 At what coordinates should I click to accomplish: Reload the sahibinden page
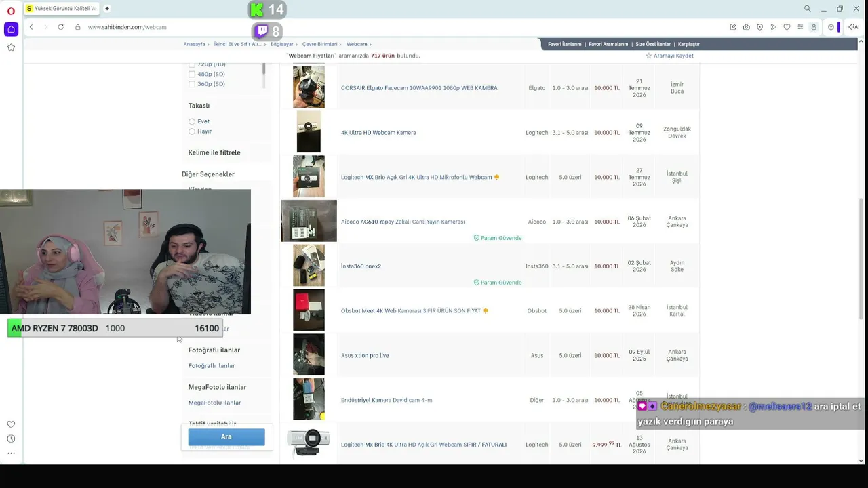(x=60, y=27)
